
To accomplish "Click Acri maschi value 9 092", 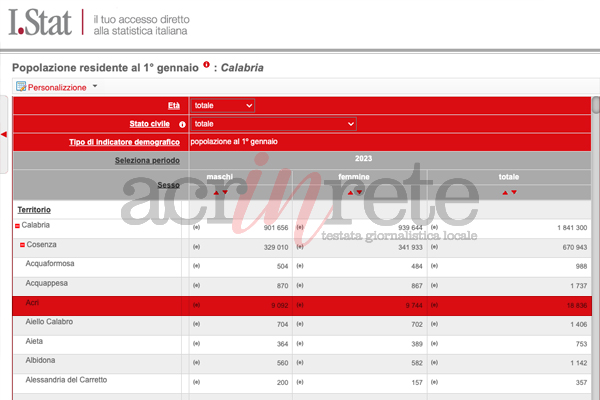I will (x=280, y=305).
